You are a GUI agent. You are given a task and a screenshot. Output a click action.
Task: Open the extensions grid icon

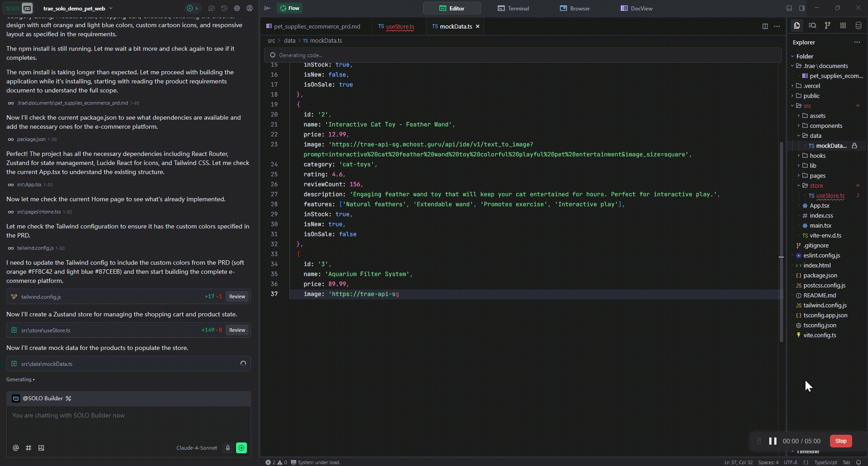coord(843,26)
